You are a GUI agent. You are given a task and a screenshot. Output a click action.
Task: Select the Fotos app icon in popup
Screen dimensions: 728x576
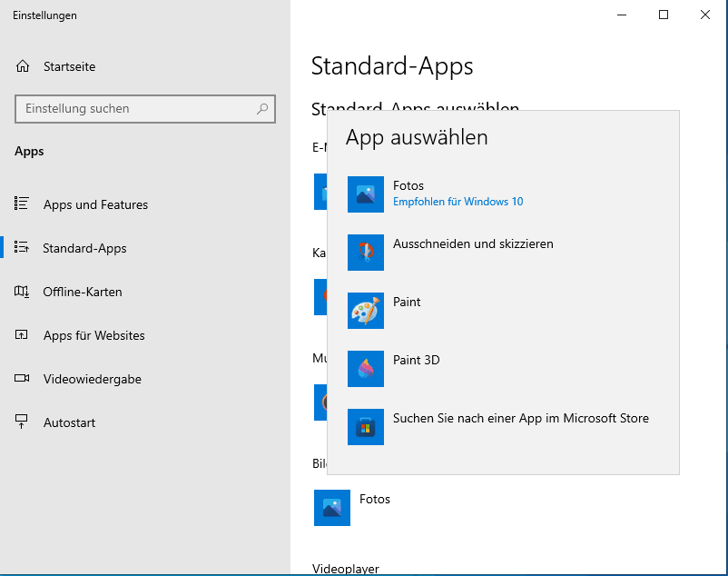tap(366, 194)
